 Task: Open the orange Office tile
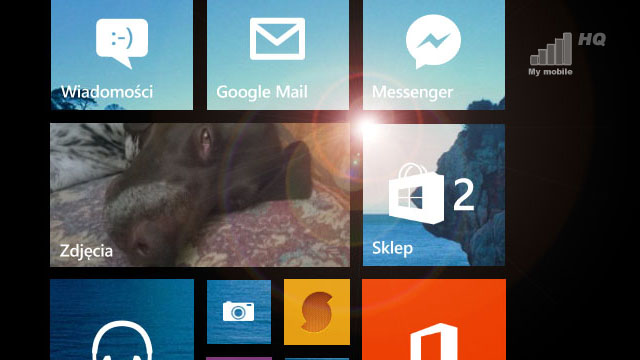pyautogui.click(x=433, y=320)
